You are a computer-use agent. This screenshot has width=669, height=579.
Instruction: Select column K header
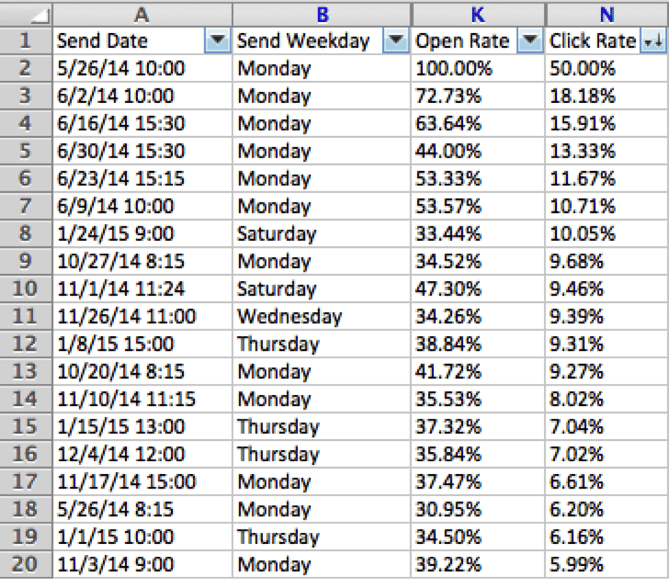point(478,14)
